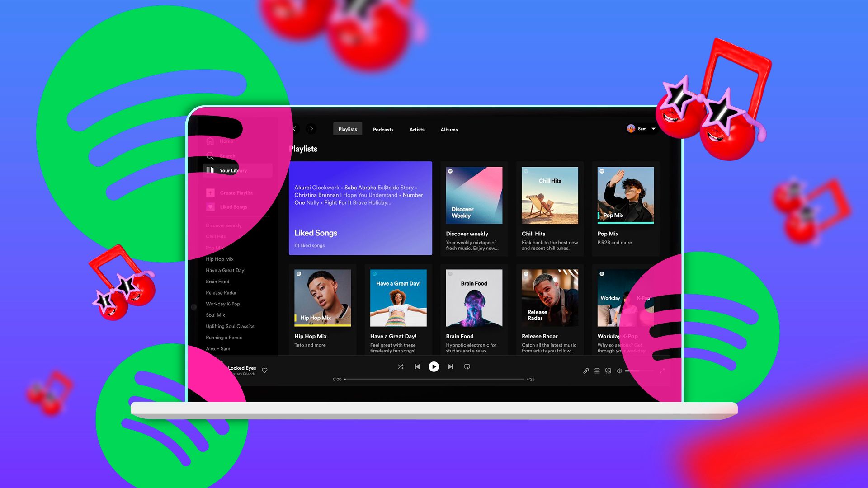Click the connect to device icon
The image size is (868, 488).
click(x=608, y=366)
